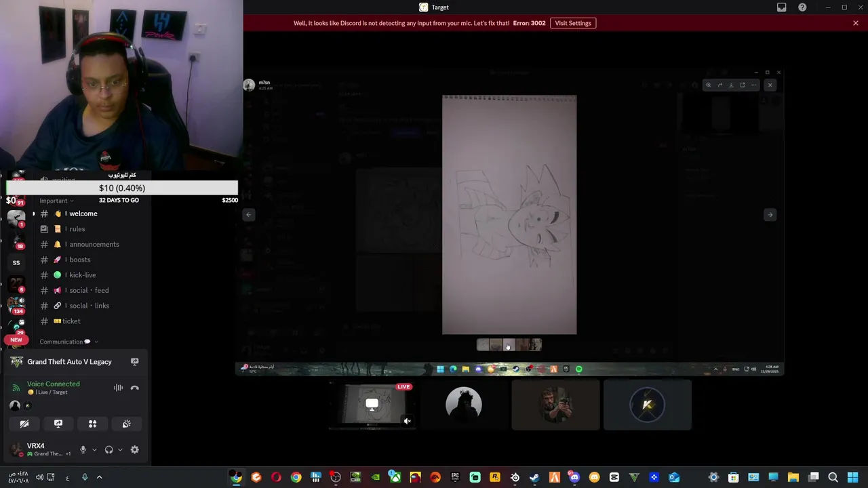This screenshot has width=868, height=488.
Task: Open soundboard button in voice panel
Action: coord(126,424)
